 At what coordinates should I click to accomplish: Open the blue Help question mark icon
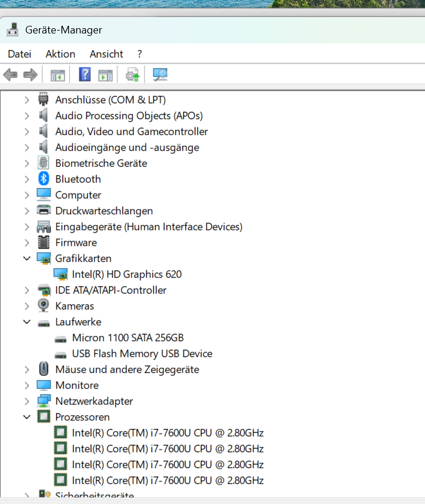click(85, 75)
